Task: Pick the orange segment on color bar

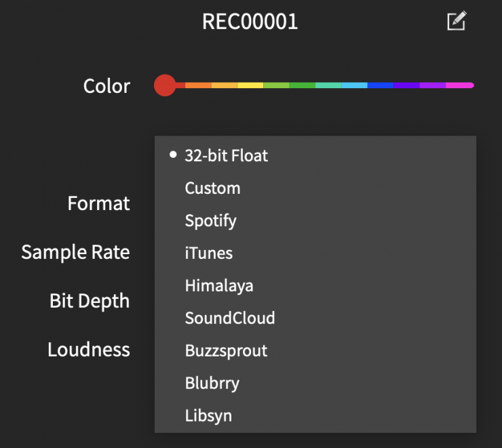Action: coord(199,86)
